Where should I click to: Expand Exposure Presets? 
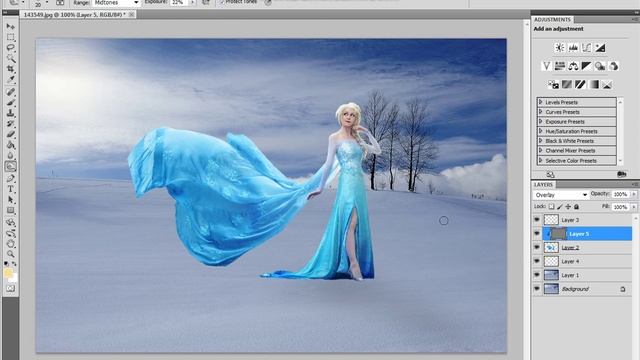coord(541,122)
